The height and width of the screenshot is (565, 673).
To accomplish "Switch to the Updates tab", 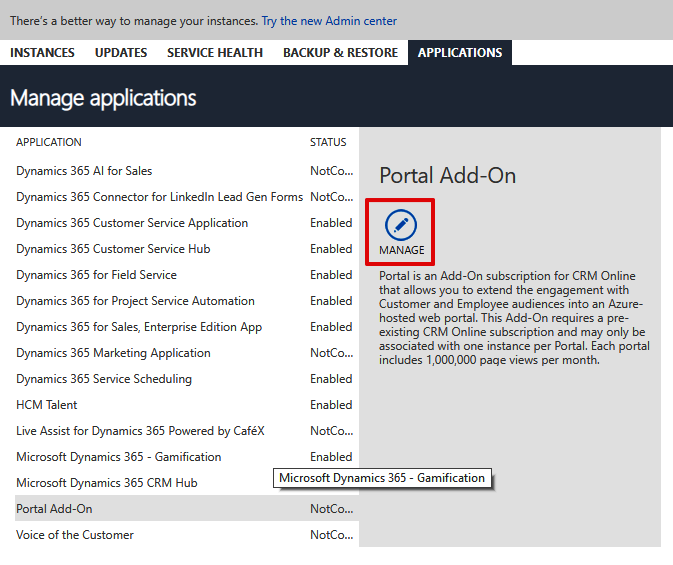I will pos(121,52).
